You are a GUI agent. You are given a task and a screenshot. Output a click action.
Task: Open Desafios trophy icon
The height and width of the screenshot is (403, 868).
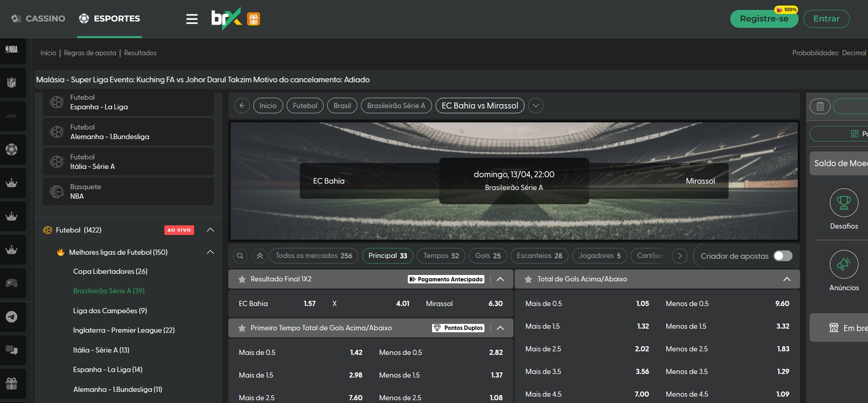coord(844,203)
